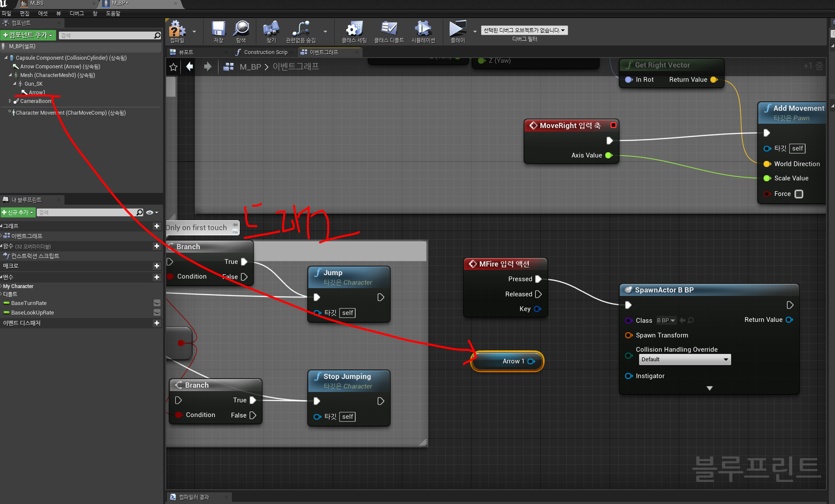Viewport: 835px width, 504px height.
Task: Toggle BaseTurnRate editable visibility icon
Action: pyautogui.click(x=157, y=303)
